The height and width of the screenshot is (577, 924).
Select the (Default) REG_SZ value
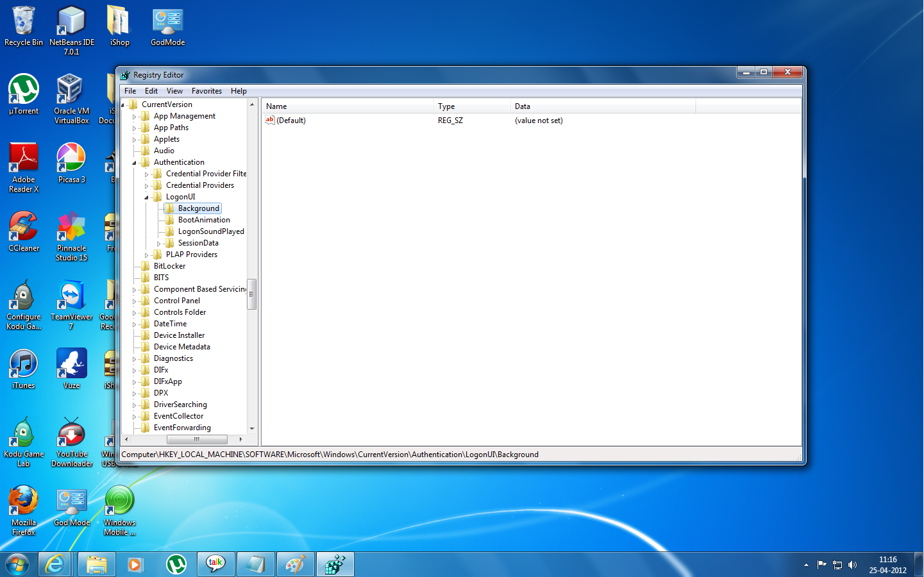293,120
